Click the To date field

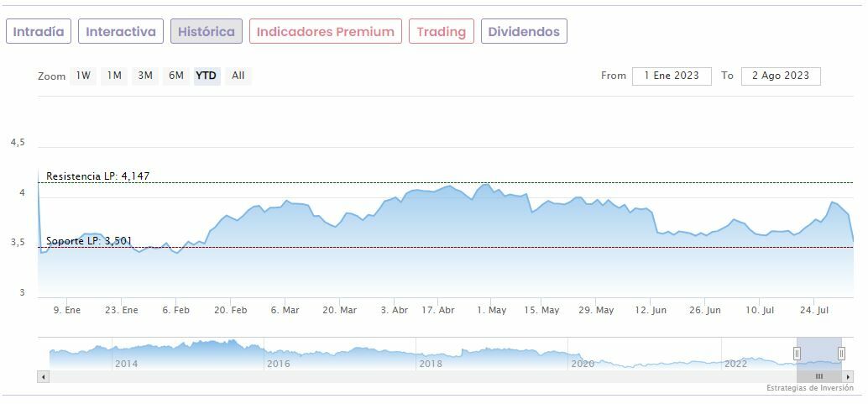781,76
